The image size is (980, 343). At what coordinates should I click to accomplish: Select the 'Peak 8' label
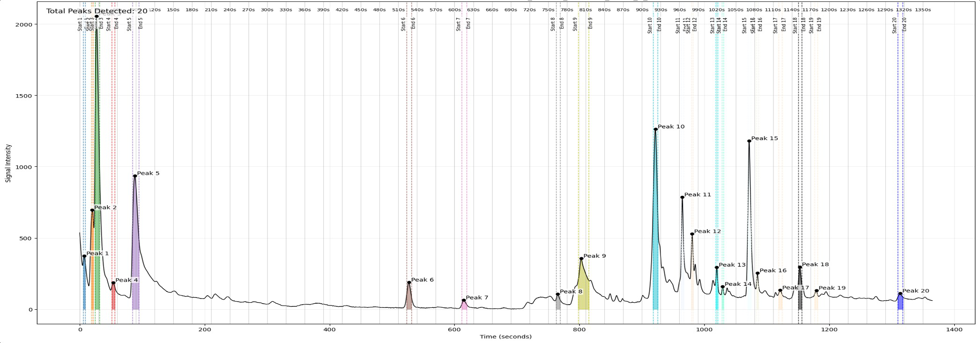pyautogui.click(x=571, y=291)
